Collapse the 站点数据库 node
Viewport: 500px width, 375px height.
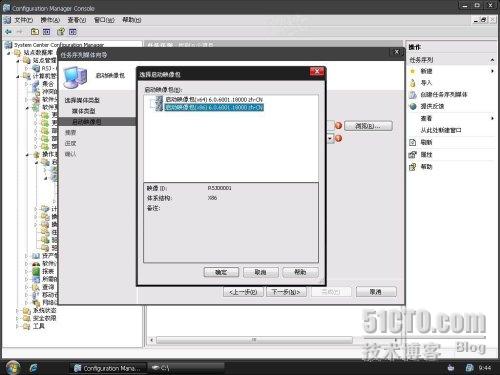pos(9,53)
